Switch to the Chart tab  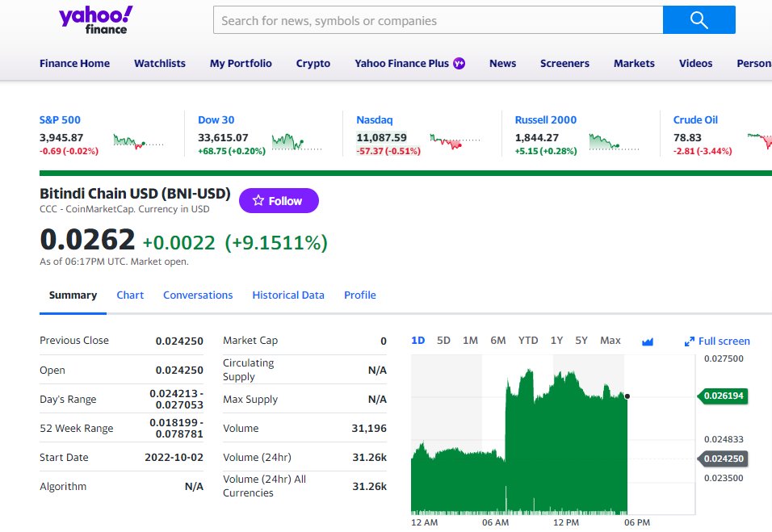pyautogui.click(x=130, y=295)
